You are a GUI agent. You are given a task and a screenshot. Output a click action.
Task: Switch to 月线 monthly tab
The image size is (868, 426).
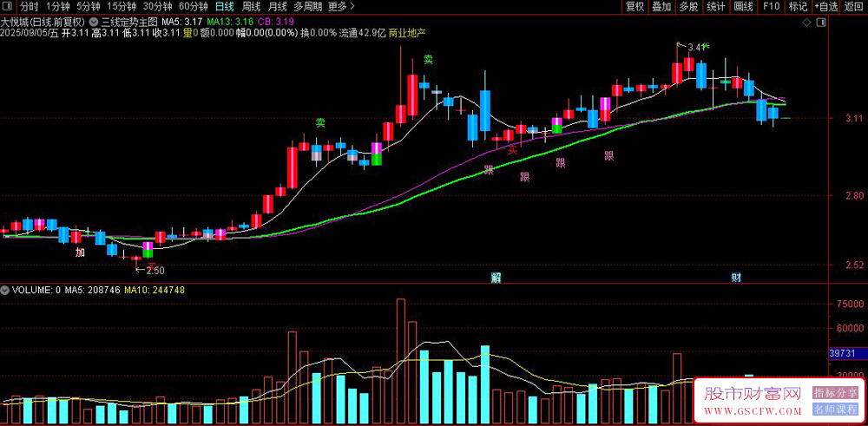click(278, 7)
